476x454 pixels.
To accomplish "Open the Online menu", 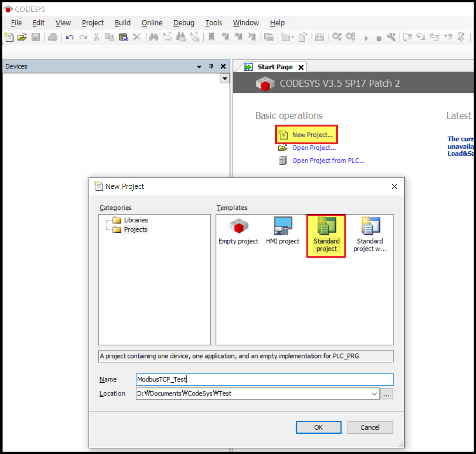I will point(152,23).
